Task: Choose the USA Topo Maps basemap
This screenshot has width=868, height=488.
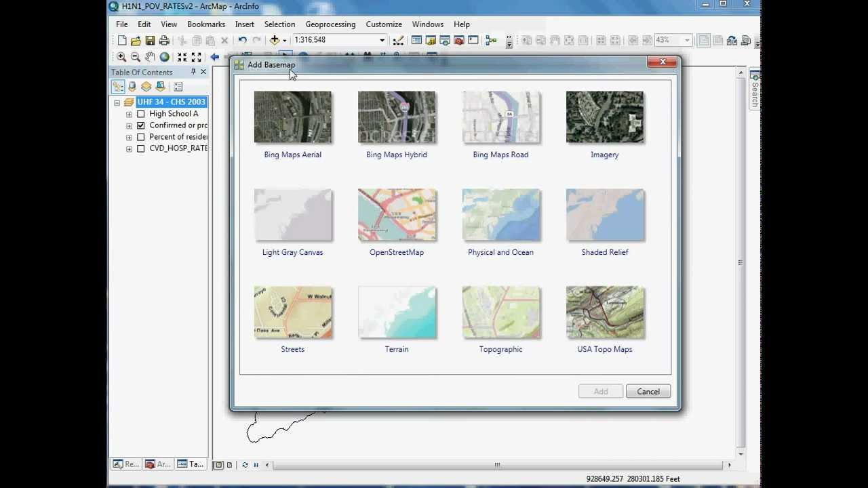Action: click(x=605, y=312)
